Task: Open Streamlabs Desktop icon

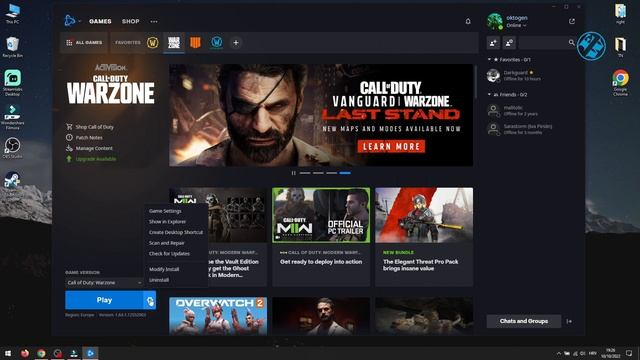Action: (13, 83)
